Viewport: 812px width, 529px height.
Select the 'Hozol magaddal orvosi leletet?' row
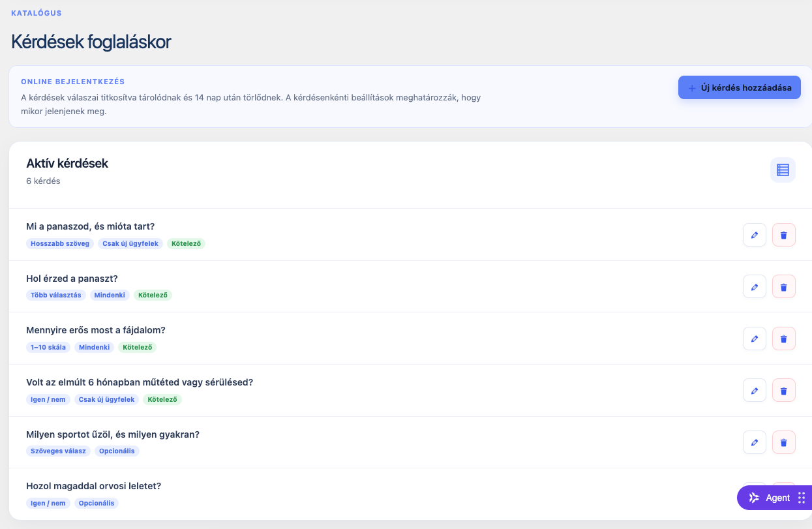[410, 494]
